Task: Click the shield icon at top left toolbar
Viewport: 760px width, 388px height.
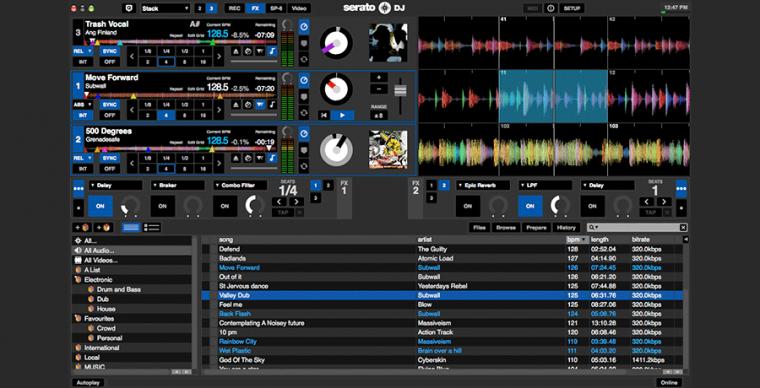Action: coord(128,8)
